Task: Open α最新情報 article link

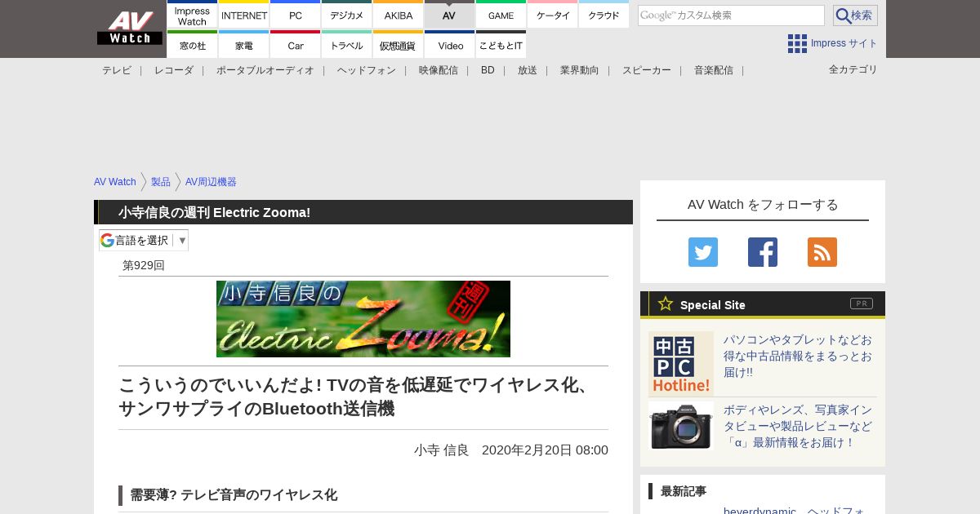Action: (798, 426)
